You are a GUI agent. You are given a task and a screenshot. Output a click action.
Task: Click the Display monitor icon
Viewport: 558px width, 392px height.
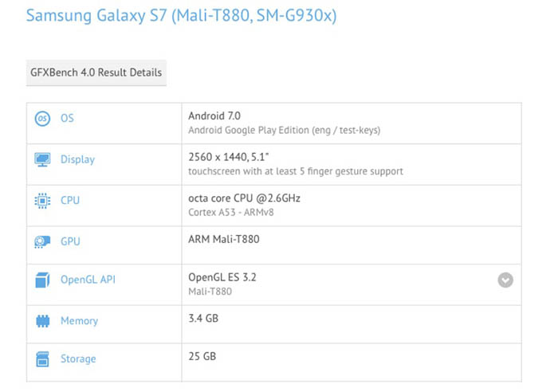42,159
